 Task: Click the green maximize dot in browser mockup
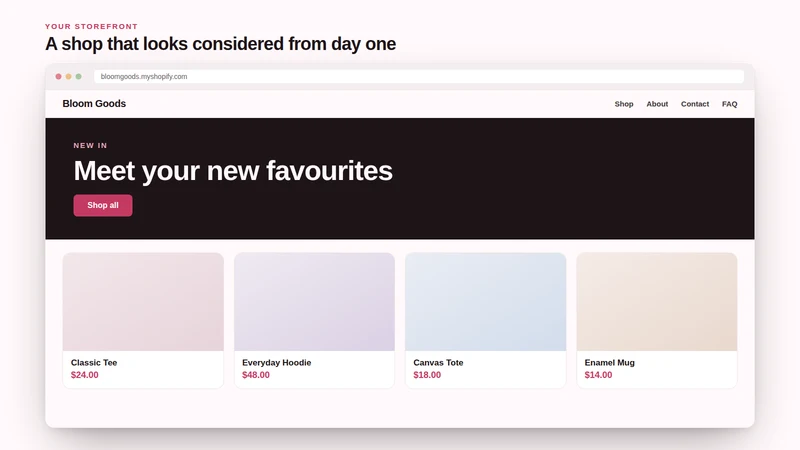(x=79, y=77)
